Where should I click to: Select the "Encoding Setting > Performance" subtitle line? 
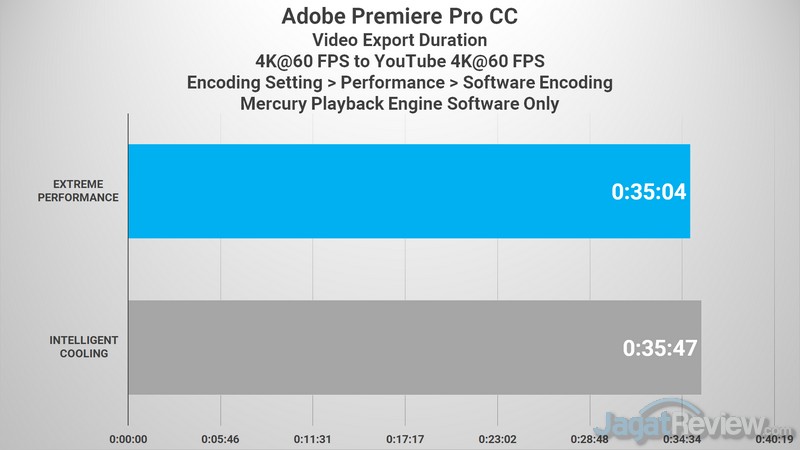pyautogui.click(x=400, y=83)
